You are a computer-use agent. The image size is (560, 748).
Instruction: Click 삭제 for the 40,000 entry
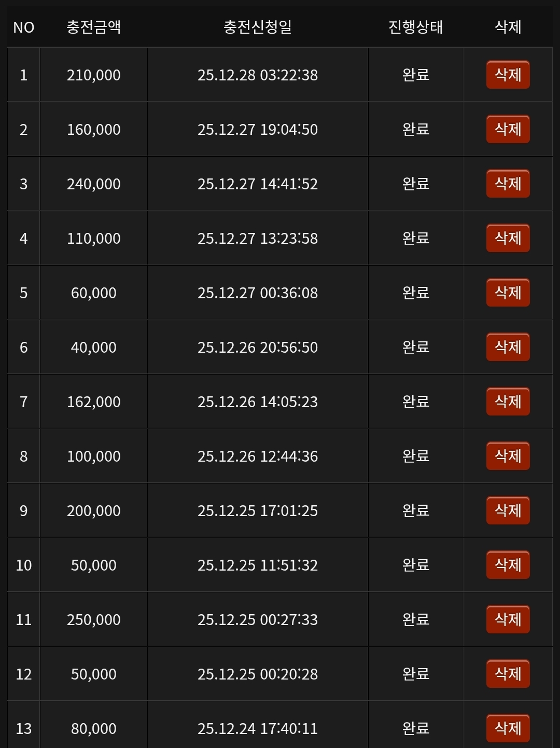[x=508, y=347]
